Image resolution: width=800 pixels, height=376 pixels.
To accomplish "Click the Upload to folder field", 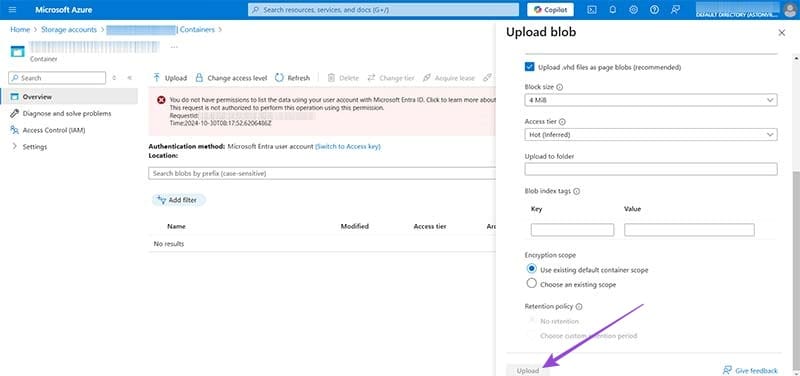I will pyautogui.click(x=651, y=169).
